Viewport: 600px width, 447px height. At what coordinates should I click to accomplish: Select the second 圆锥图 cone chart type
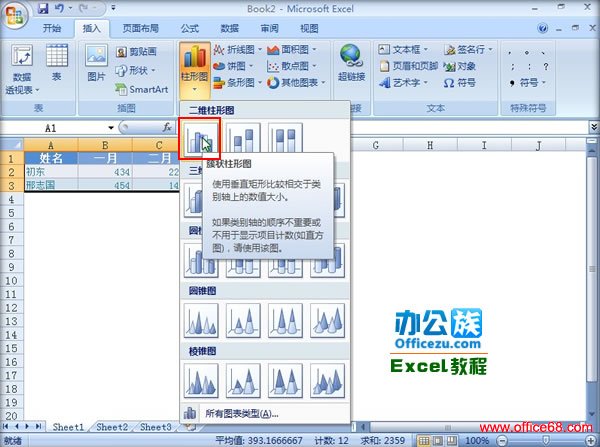243,321
